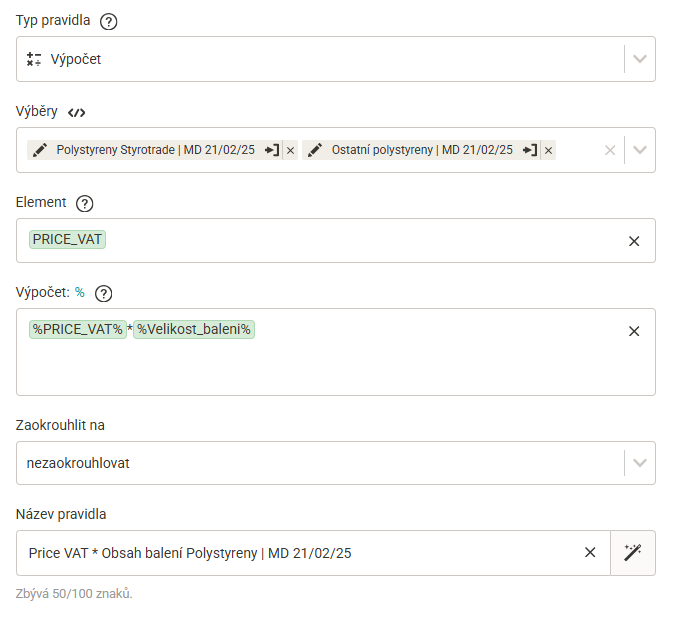Click the blue percent link by Výpočet
The image size is (680, 619).
tap(79, 292)
